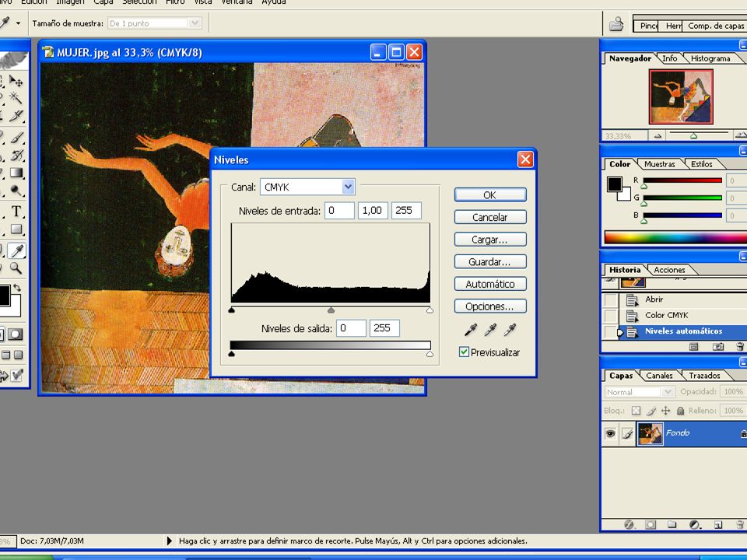Create a new layer set folder
Viewport: 747px width, 560px height.
pyautogui.click(x=672, y=525)
